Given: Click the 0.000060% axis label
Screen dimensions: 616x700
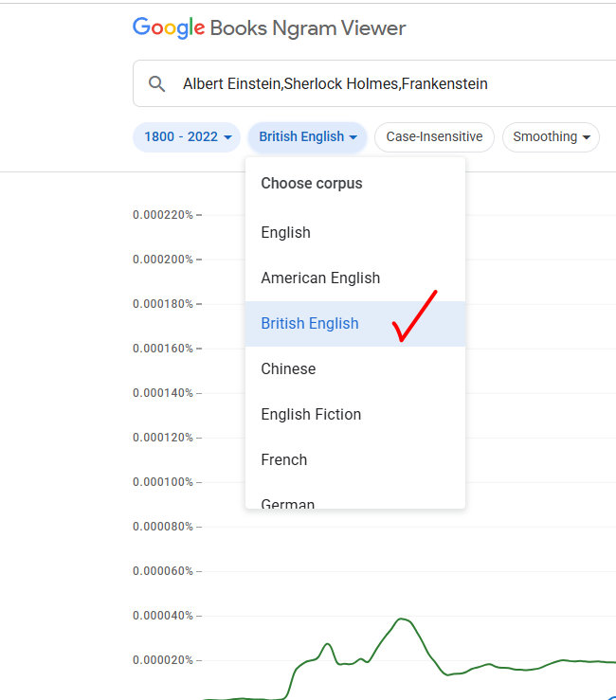Looking at the screenshot, I should 163,571.
